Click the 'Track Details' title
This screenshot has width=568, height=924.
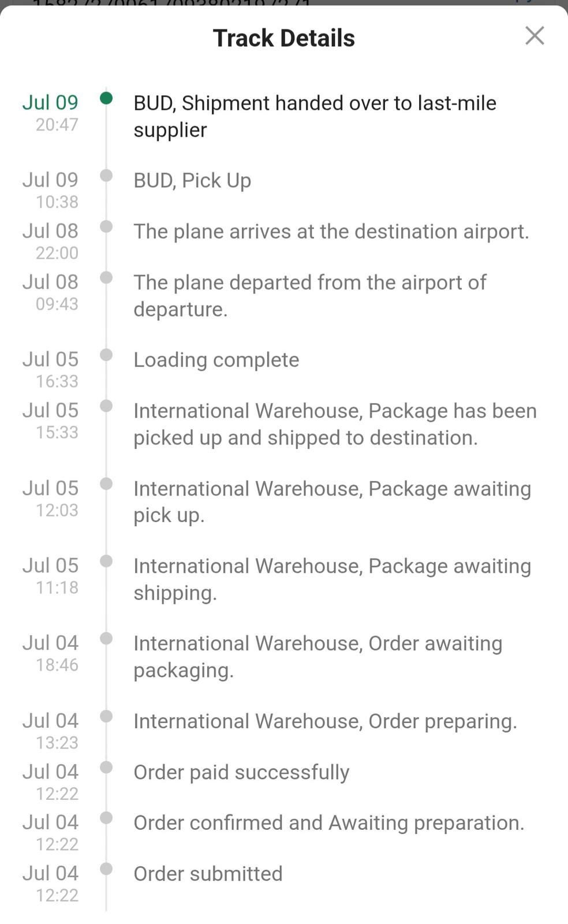click(x=284, y=38)
